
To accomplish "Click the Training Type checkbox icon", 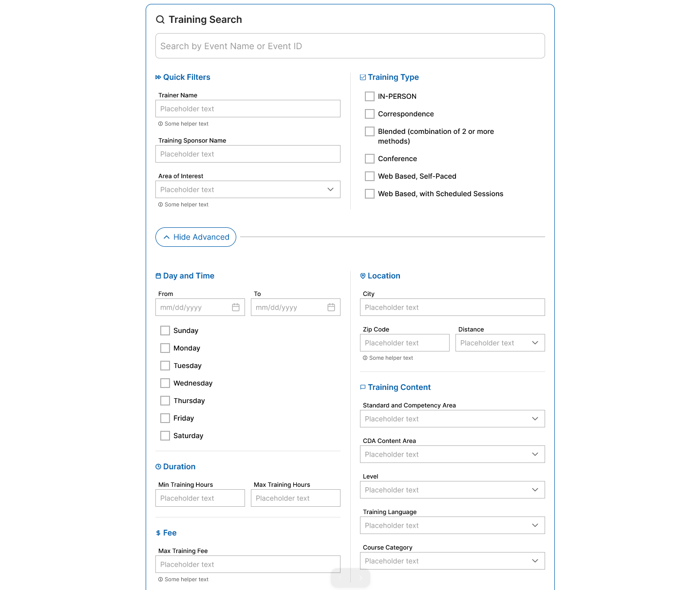I will click(362, 77).
